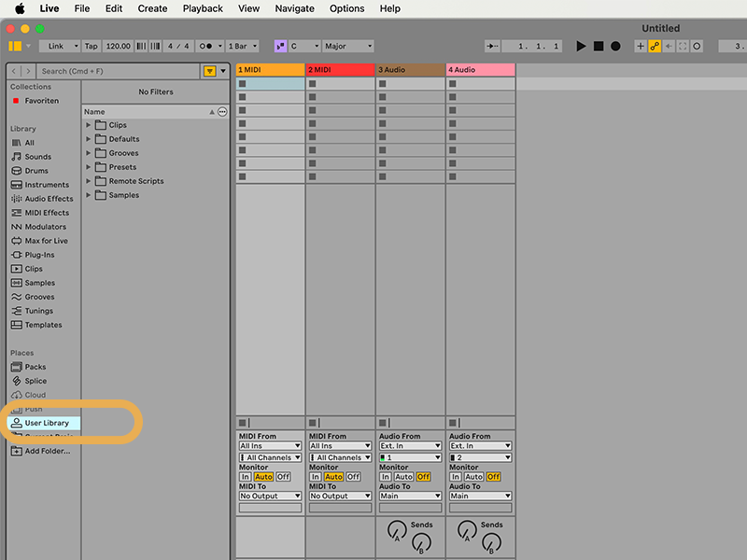The width and height of the screenshot is (747, 560).
Task: Expand the Defaults folder in browser
Action: [x=88, y=139]
